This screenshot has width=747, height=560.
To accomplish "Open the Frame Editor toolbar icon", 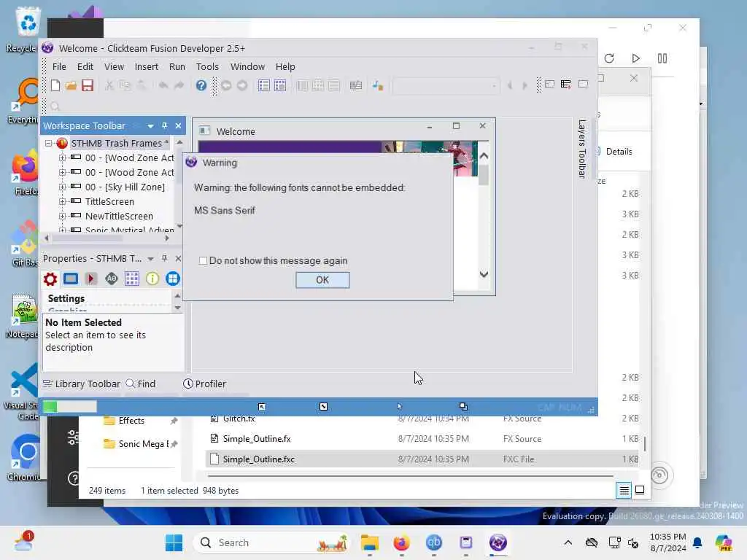I will point(280,85).
